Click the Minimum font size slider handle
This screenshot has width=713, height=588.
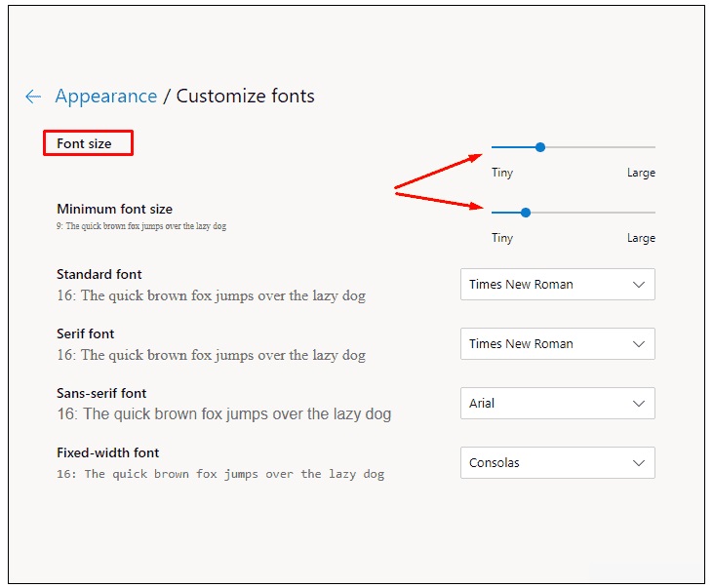[x=526, y=212]
